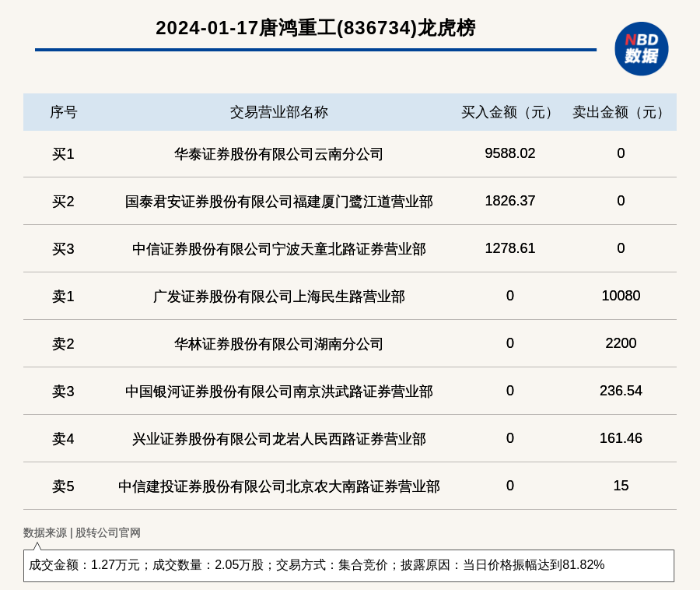700x590 pixels.
Task: Select row label 买3
Action: click(x=63, y=249)
